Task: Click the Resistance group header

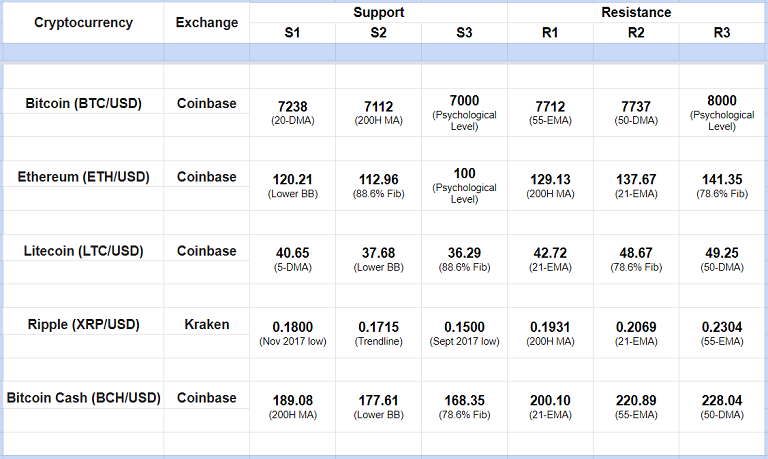Action: [x=636, y=12]
